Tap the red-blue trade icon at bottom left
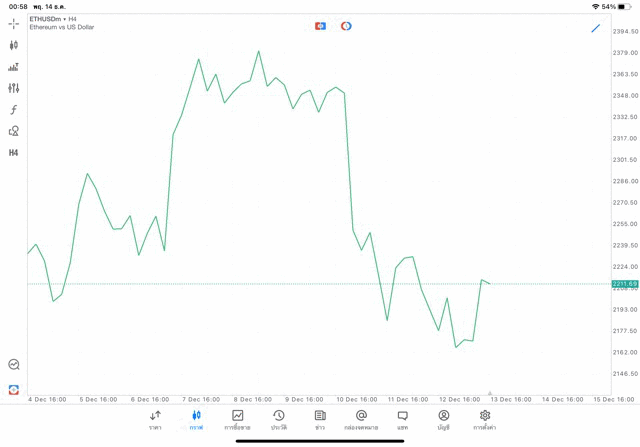Screen dimensions: 640x447 tap(13, 389)
